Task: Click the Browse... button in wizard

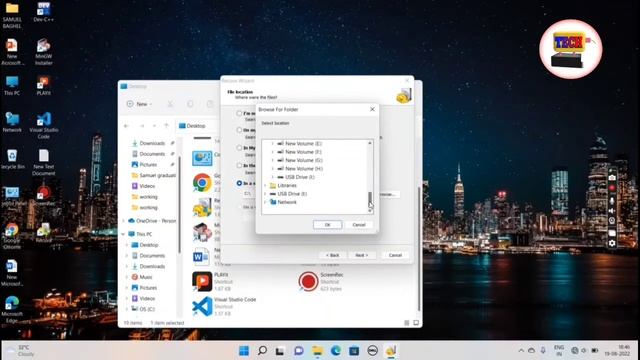Action: pos(389,194)
